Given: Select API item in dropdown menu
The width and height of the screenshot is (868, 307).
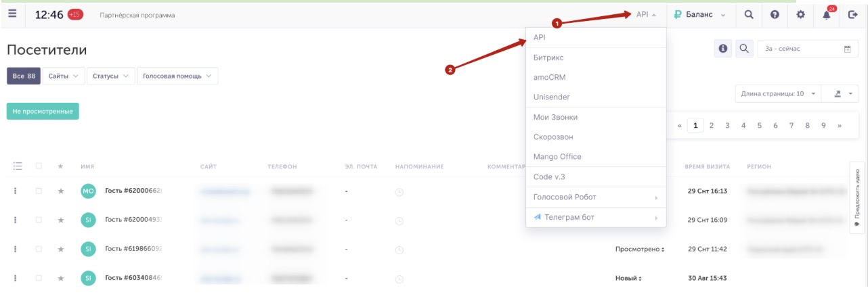Looking at the screenshot, I should (x=596, y=38).
